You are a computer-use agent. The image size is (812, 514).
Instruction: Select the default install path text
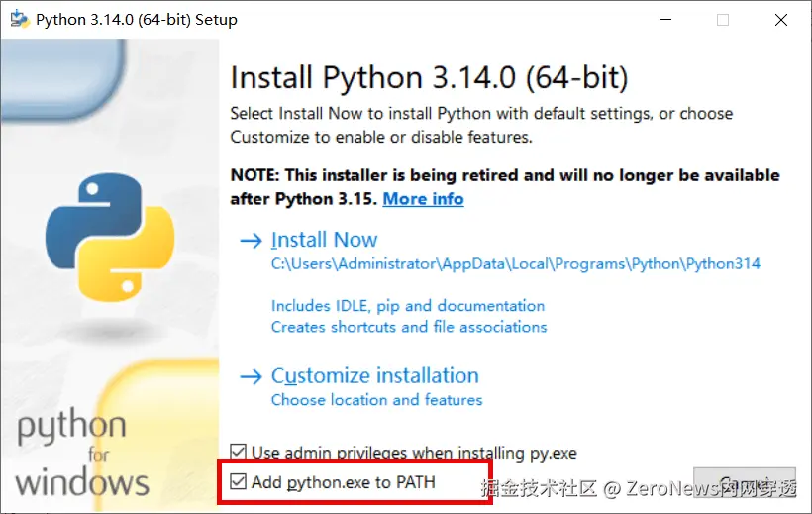(516, 264)
